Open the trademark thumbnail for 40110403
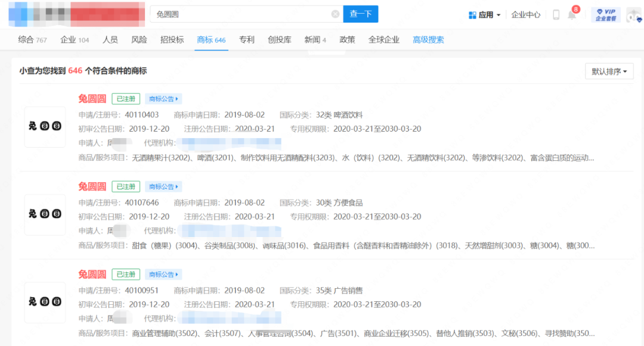Screen dimensions: 644x346 [45, 127]
